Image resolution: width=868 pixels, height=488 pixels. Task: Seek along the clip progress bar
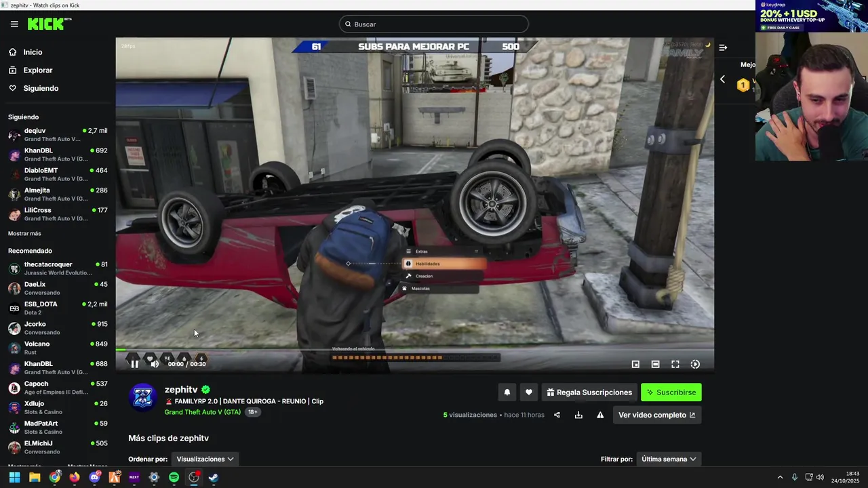tap(414, 350)
